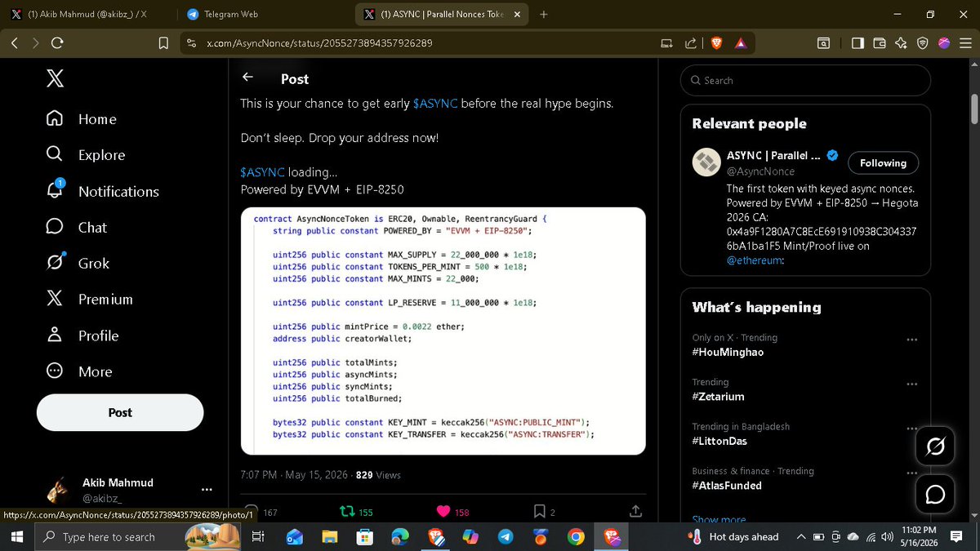Image resolution: width=980 pixels, height=551 pixels.
Task: Open Premium in the sidebar
Action: 90,299
